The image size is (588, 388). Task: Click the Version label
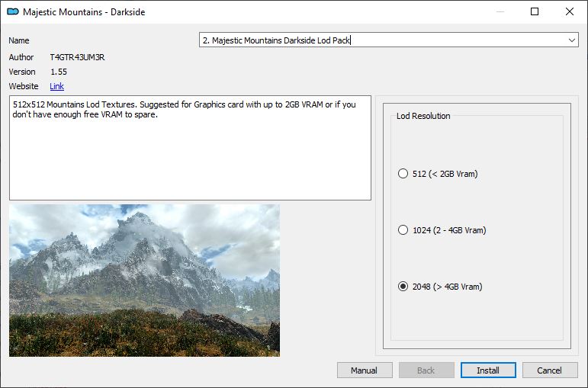tap(22, 72)
